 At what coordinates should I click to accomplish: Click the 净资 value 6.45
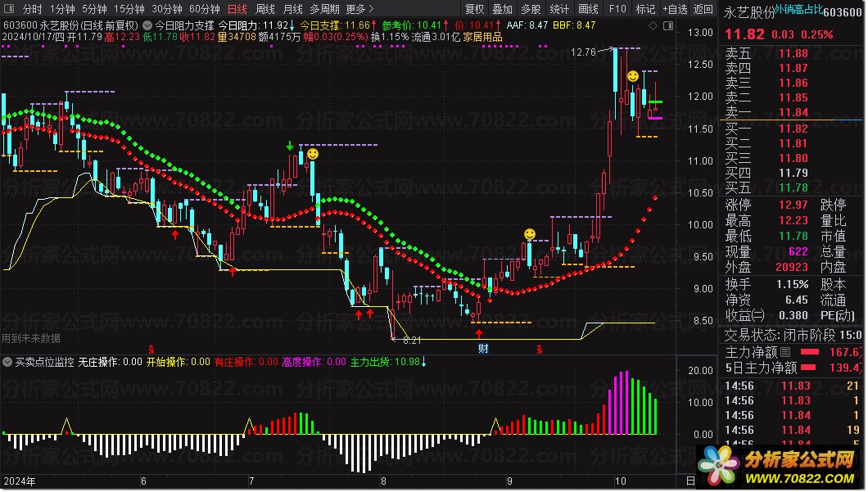(797, 300)
